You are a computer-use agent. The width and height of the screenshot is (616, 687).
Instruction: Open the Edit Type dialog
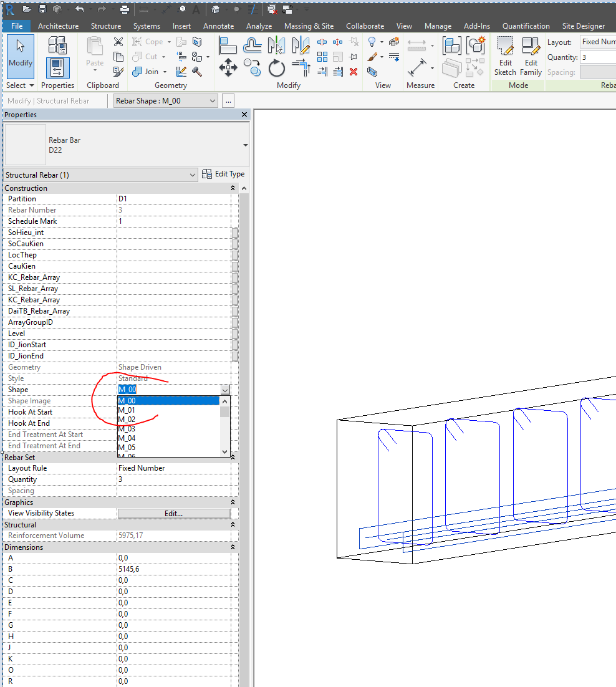(223, 174)
